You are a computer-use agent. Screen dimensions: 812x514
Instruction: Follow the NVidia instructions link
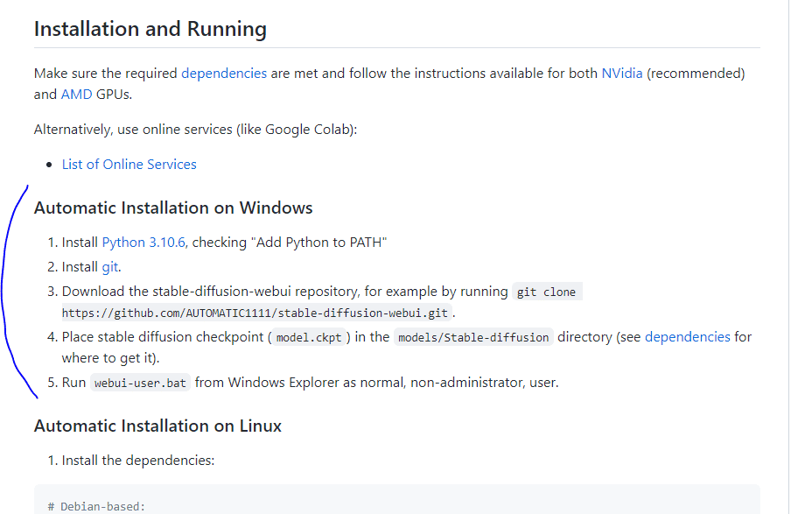pos(622,74)
